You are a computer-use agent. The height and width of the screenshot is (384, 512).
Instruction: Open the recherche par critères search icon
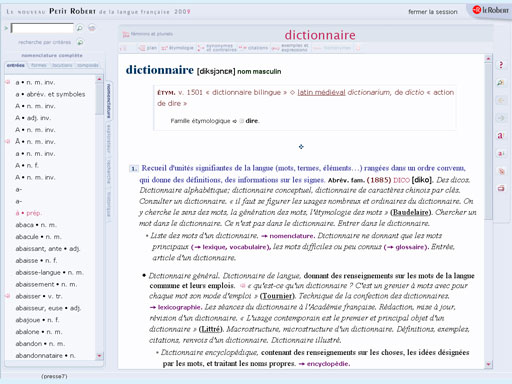coord(80,42)
